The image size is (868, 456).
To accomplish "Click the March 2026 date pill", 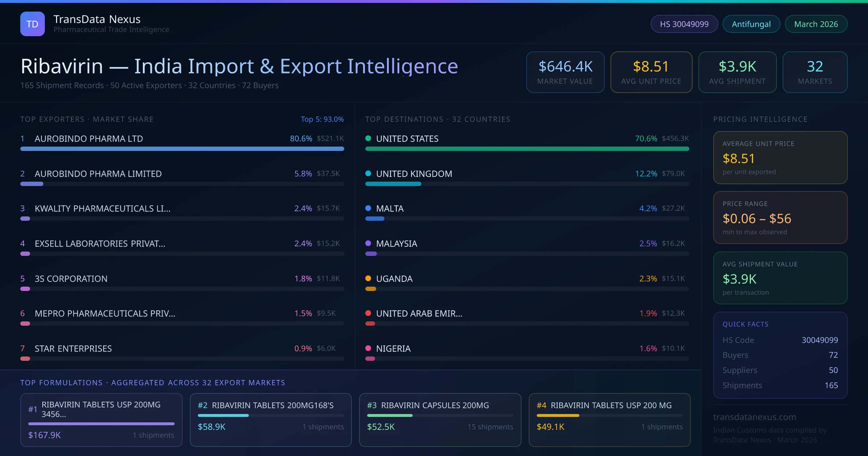I will tap(816, 24).
